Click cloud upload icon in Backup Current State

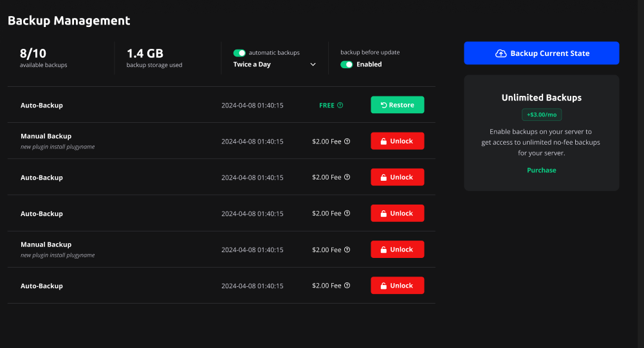pyautogui.click(x=501, y=53)
